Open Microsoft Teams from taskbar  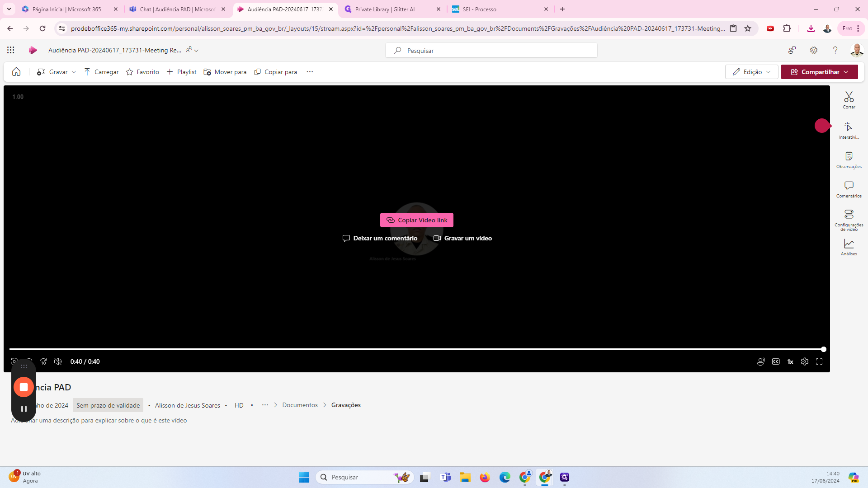445,477
